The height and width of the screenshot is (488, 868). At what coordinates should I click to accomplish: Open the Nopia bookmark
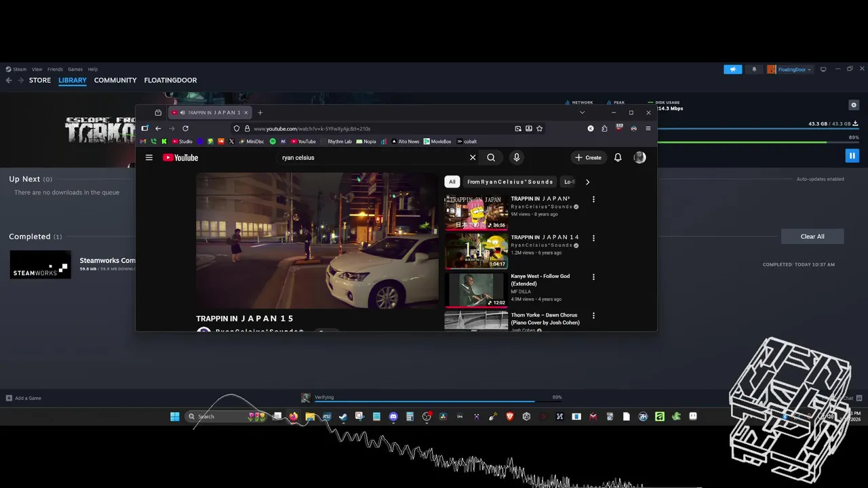coord(366,142)
